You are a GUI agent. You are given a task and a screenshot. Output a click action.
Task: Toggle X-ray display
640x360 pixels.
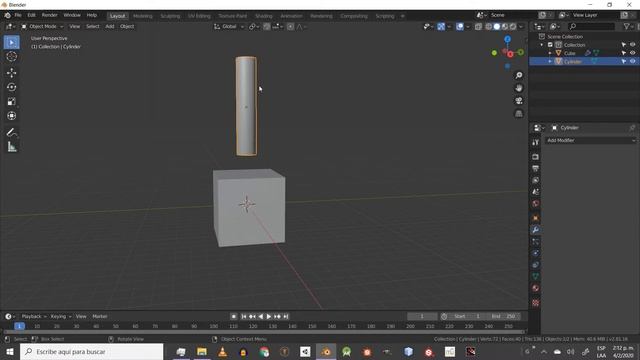click(478, 27)
